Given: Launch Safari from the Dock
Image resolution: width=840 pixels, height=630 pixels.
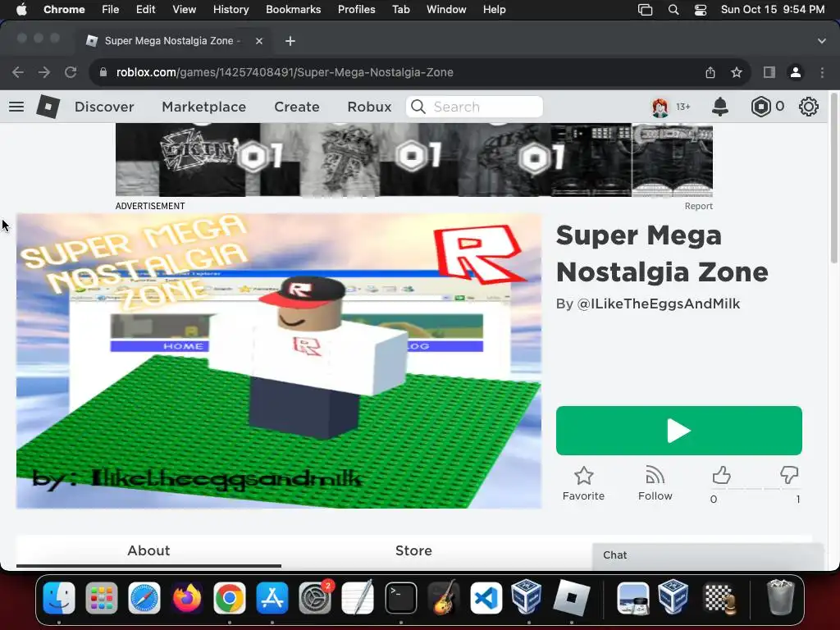Looking at the screenshot, I should 144,598.
